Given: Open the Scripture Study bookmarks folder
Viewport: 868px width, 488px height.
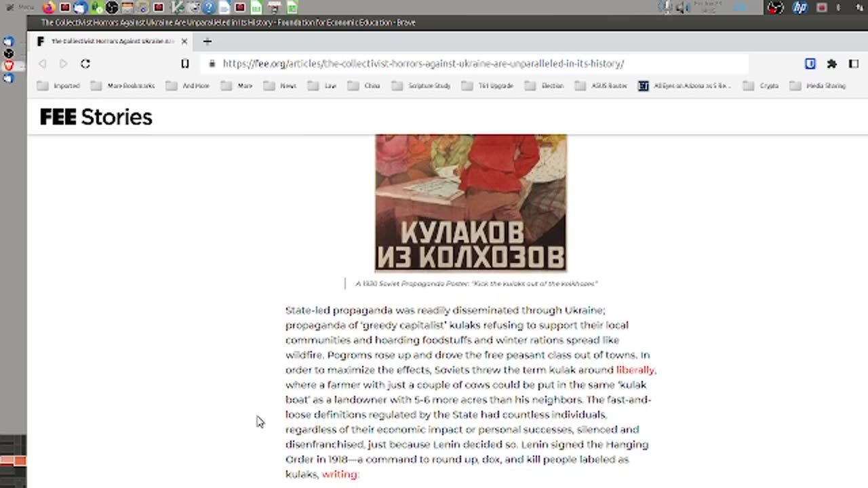Looking at the screenshot, I should click(x=421, y=86).
